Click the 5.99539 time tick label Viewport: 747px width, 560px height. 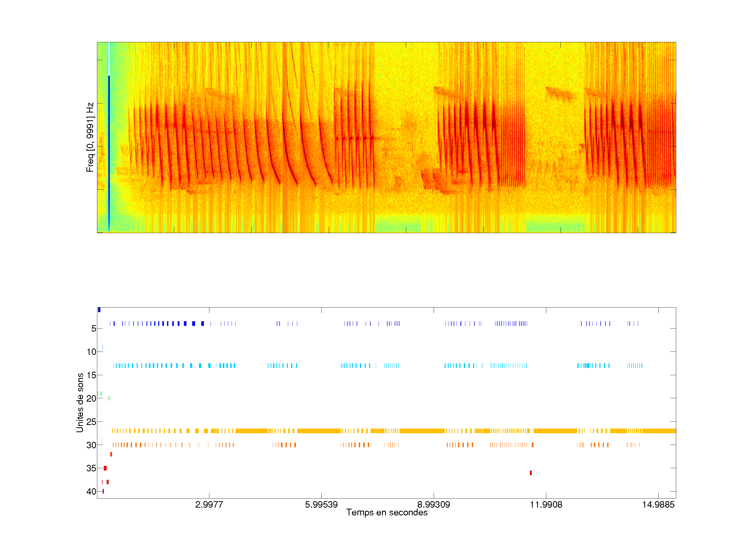point(321,505)
